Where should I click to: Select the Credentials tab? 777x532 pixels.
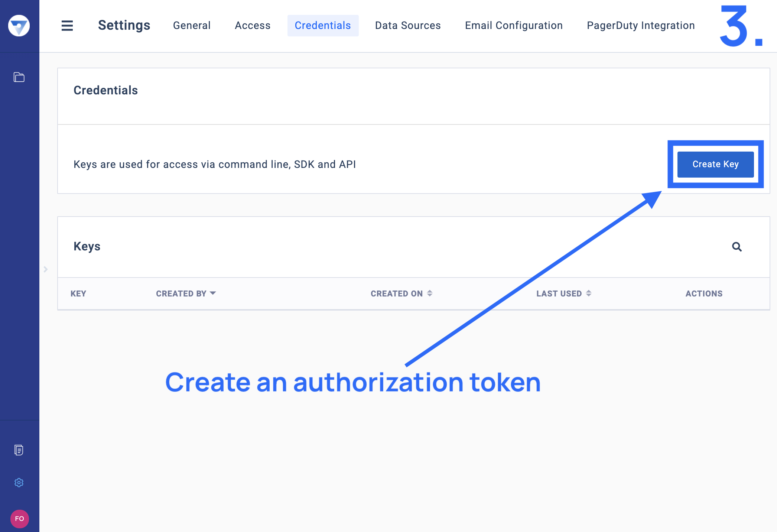323,25
